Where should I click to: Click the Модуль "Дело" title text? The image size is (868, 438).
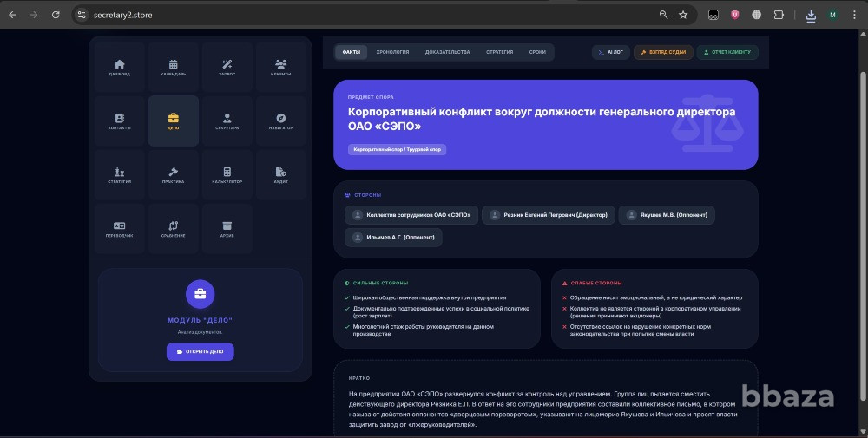[200, 320]
